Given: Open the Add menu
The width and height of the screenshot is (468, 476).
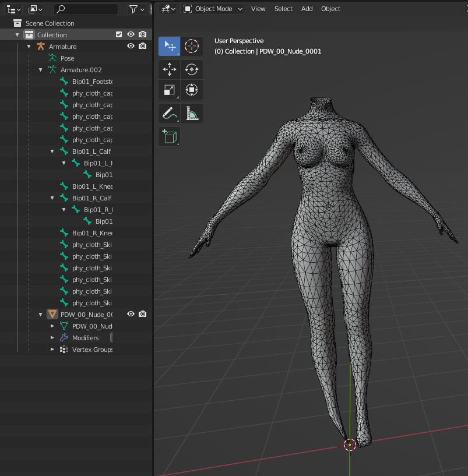Looking at the screenshot, I should click(x=307, y=9).
